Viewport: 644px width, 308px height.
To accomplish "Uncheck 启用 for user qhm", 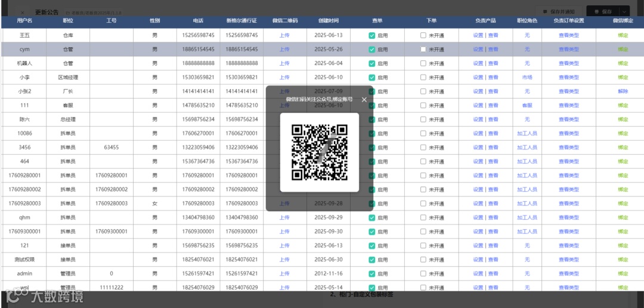I will (x=371, y=217).
